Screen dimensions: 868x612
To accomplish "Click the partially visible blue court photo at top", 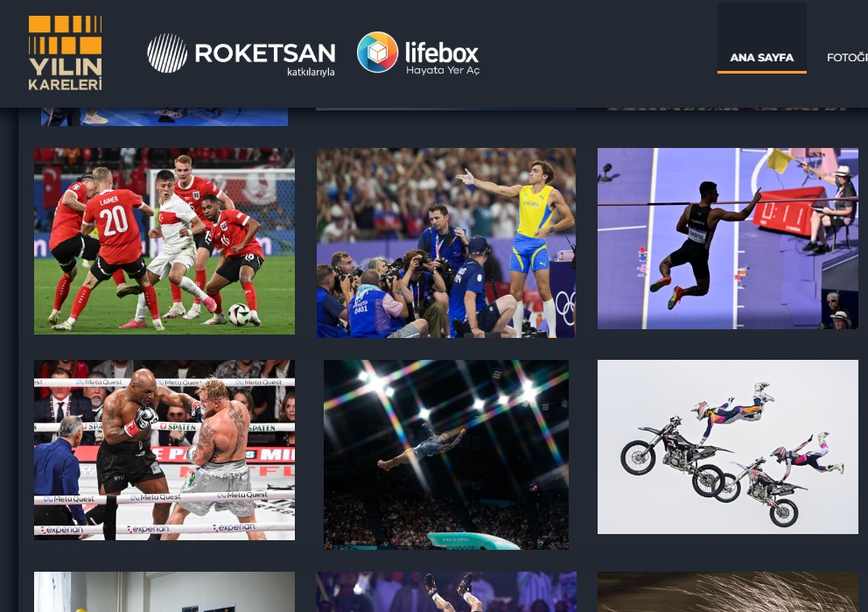I will tap(164, 116).
